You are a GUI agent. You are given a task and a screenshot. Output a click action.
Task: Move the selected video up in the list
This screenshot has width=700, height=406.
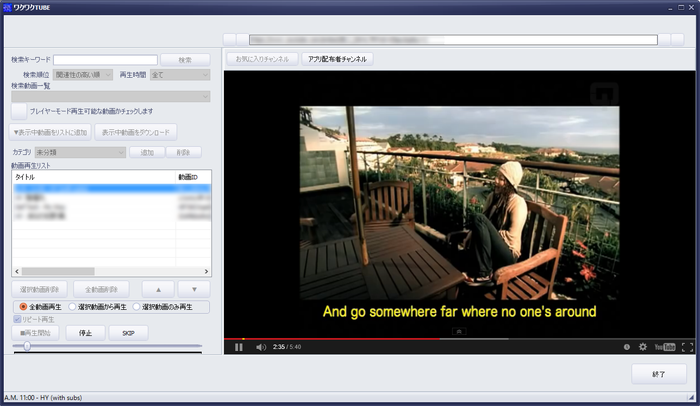[157, 289]
